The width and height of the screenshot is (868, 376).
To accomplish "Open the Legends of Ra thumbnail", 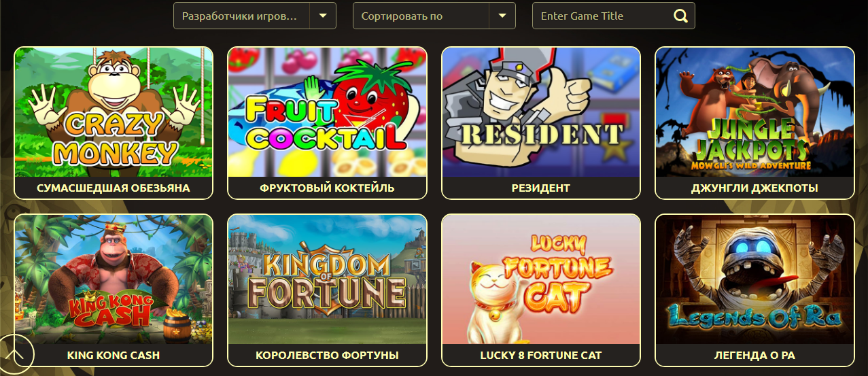I will point(754,279).
